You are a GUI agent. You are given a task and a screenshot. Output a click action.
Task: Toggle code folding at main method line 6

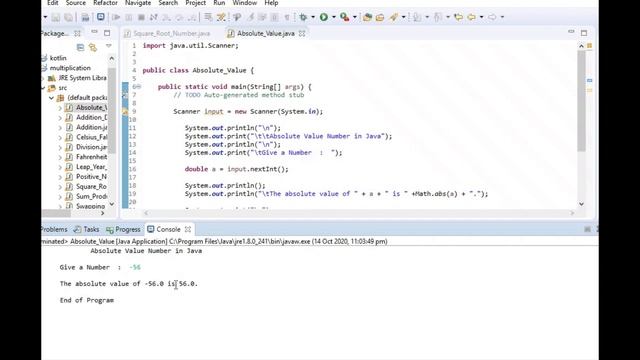pyautogui.click(x=139, y=87)
